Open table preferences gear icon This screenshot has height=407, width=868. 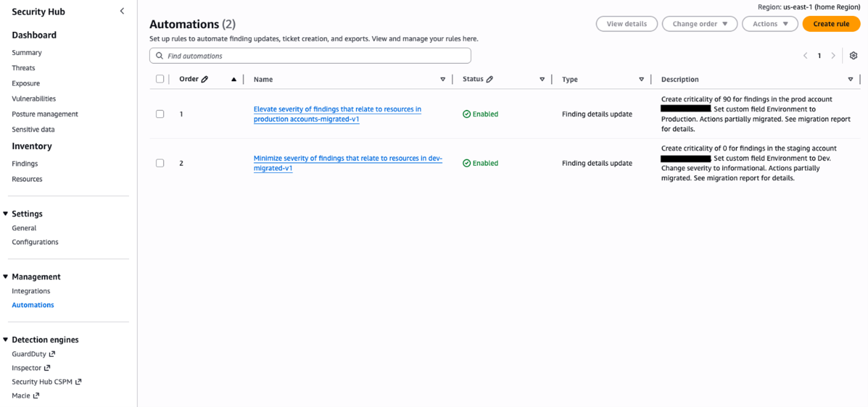coord(853,55)
